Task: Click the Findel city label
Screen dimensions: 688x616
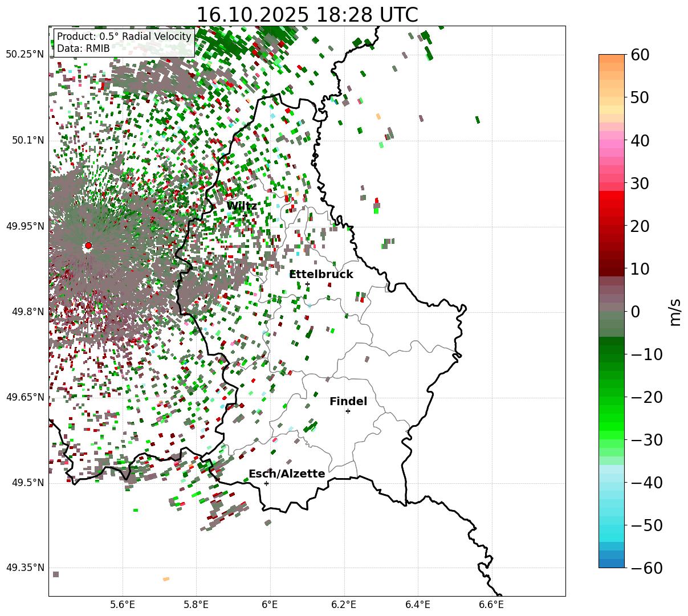Action: pos(348,402)
